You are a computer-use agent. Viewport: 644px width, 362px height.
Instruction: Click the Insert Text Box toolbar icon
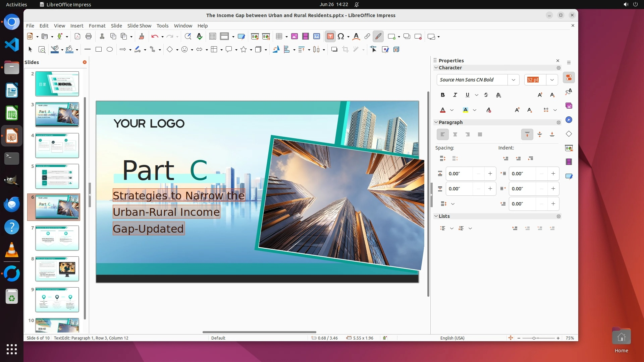tap(330, 37)
